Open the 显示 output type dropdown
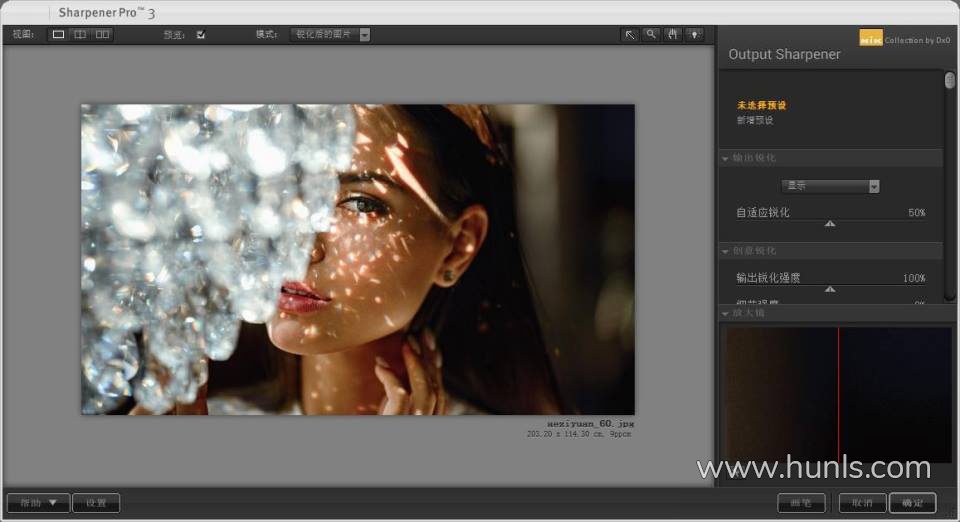 [830, 186]
